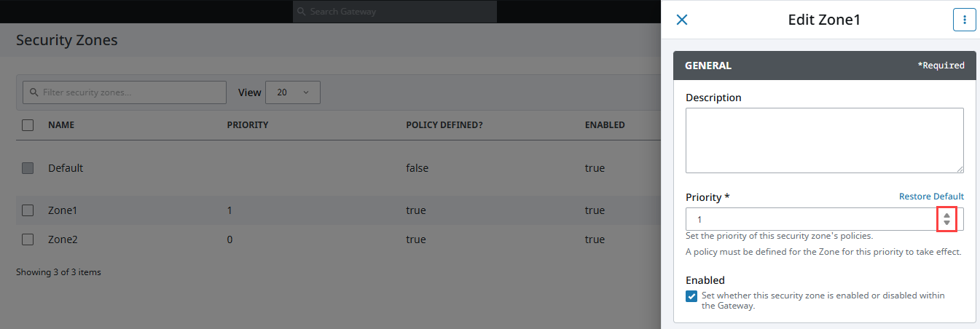This screenshot has width=980, height=329.
Task: Sort by the NAME column header
Action: point(61,125)
